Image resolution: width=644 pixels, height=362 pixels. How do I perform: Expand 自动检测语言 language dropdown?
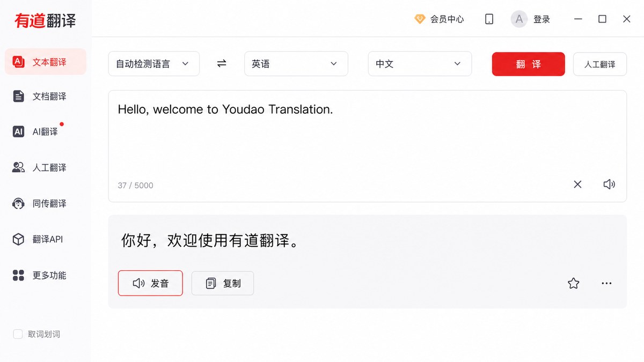pyautogui.click(x=154, y=64)
